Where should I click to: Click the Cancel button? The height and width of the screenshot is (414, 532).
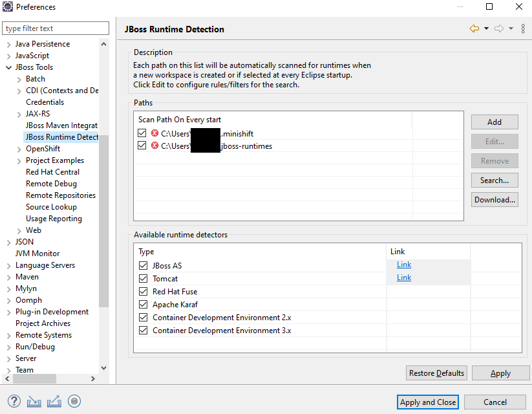pyautogui.click(x=495, y=402)
